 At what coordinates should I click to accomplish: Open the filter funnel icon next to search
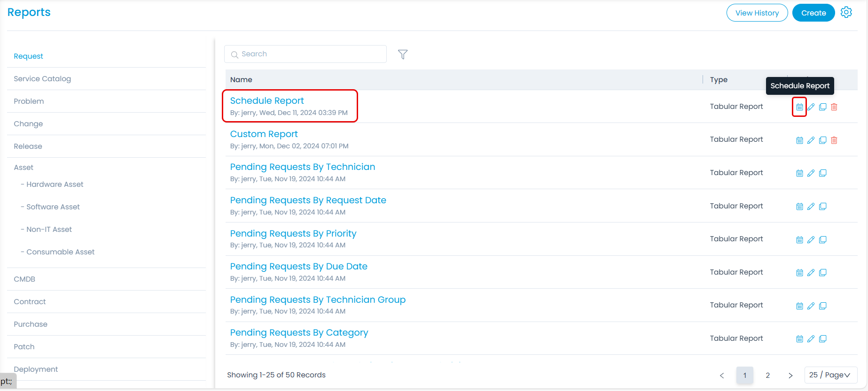(x=403, y=54)
